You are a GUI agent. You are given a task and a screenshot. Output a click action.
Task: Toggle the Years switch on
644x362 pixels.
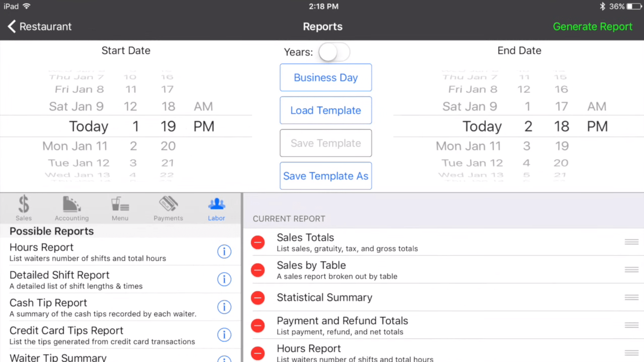334,52
